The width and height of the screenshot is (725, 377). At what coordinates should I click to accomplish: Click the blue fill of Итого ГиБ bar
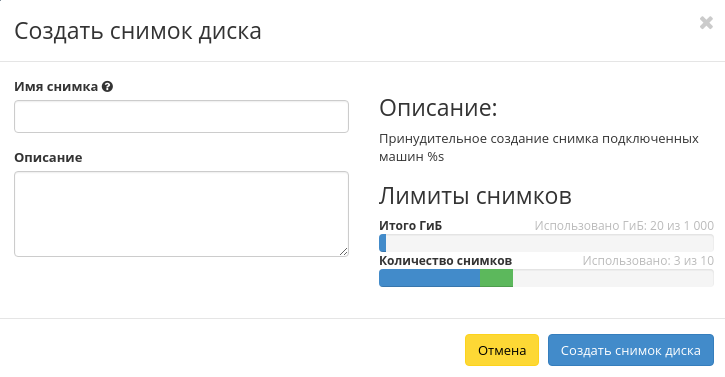pos(382,243)
